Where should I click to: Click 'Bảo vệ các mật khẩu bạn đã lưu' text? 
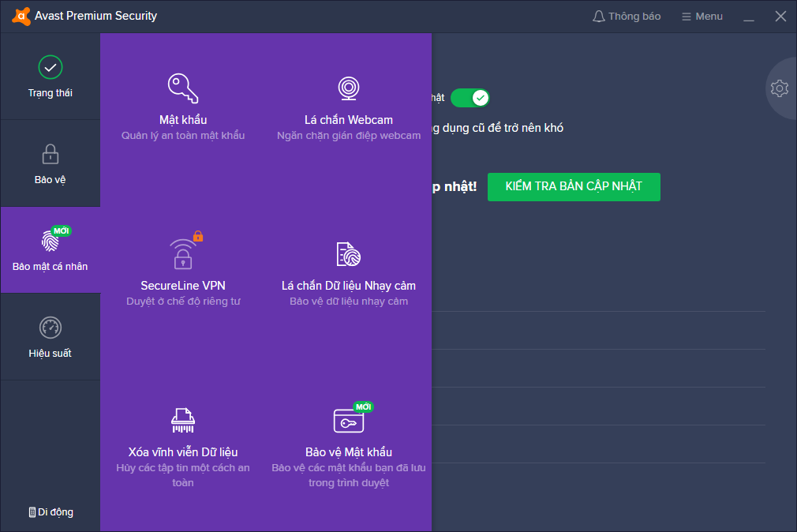coord(349,468)
